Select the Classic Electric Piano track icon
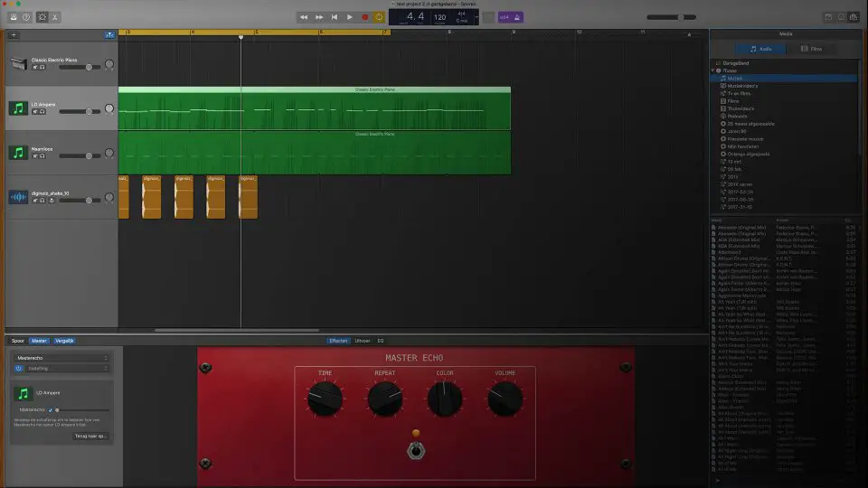 18,63
